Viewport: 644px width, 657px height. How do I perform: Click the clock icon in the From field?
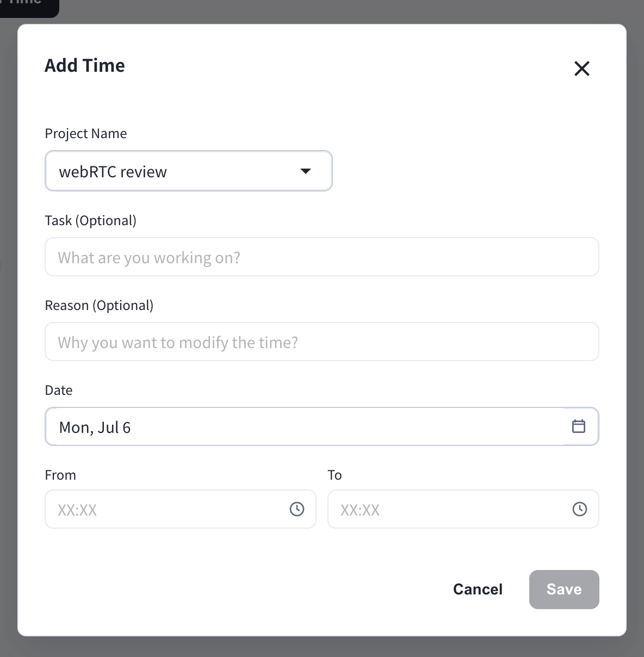pyautogui.click(x=297, y=509)
